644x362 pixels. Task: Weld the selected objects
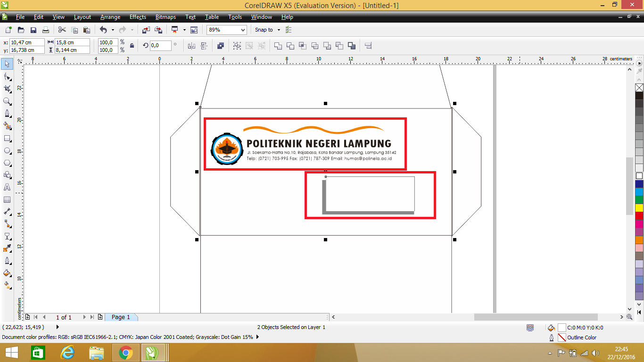tap(278, 46)
